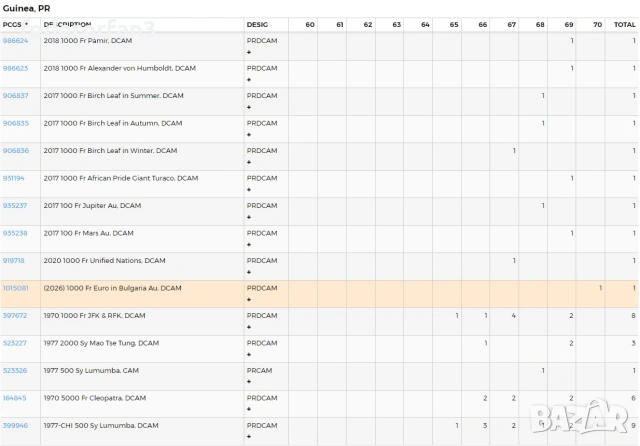Viewport: 640px width, 446px height.
Task: Expand plus icon in Birch Leaf in Autumn row
Action: click(249, 135)
